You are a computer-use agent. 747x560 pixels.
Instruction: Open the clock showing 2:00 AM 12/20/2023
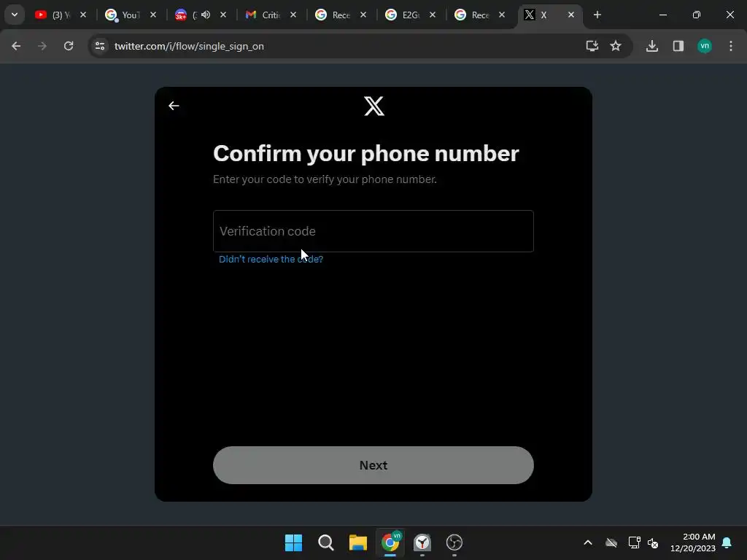click(x=693, y=542)
